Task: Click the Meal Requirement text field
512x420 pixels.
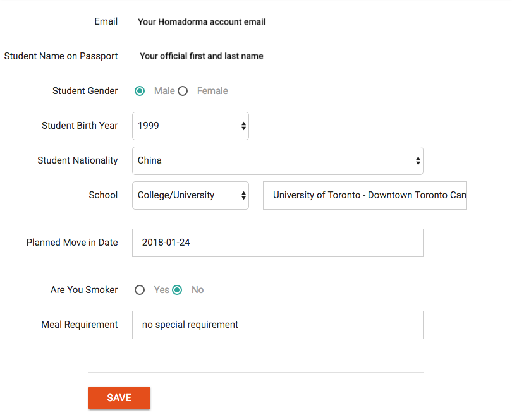Action: 277,325
